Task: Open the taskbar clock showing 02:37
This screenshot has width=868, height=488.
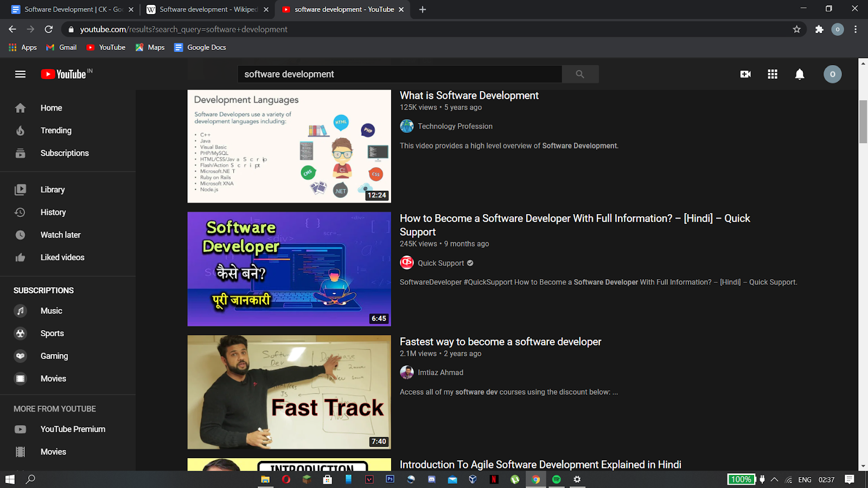Action: coord(826,480)
